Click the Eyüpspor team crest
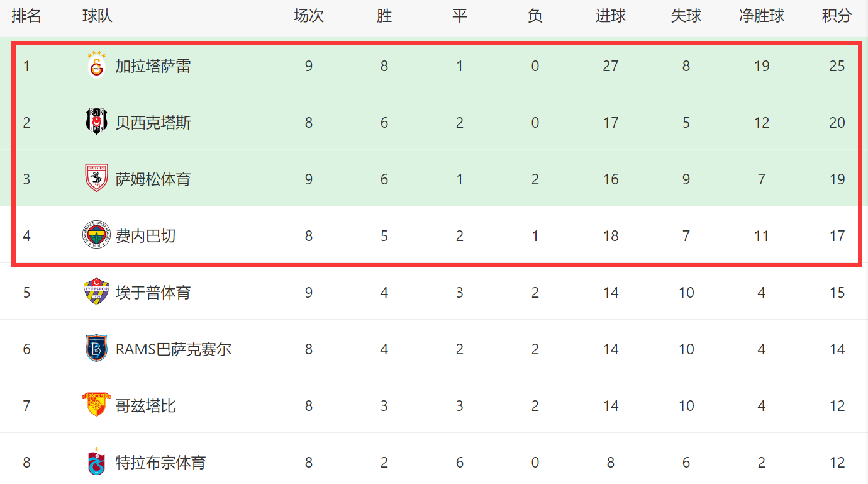This screenshot has height=484, width=868. point(97,292)
